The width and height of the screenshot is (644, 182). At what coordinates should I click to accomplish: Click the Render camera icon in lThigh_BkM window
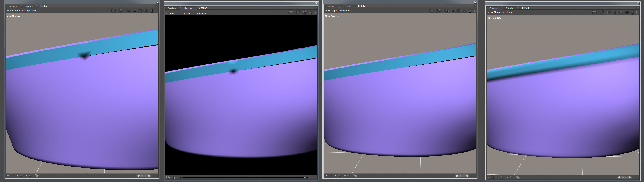pyautogui.click(x=113, y=11)
